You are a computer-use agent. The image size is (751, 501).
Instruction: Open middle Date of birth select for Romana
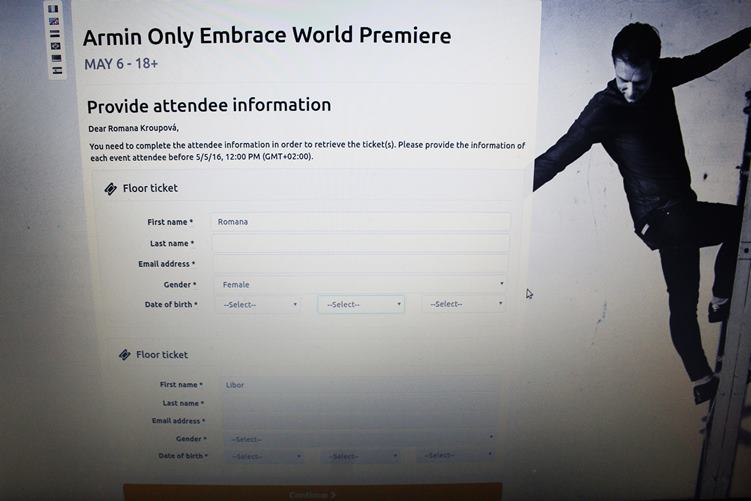pyautogui.click(x=361, y=305)
